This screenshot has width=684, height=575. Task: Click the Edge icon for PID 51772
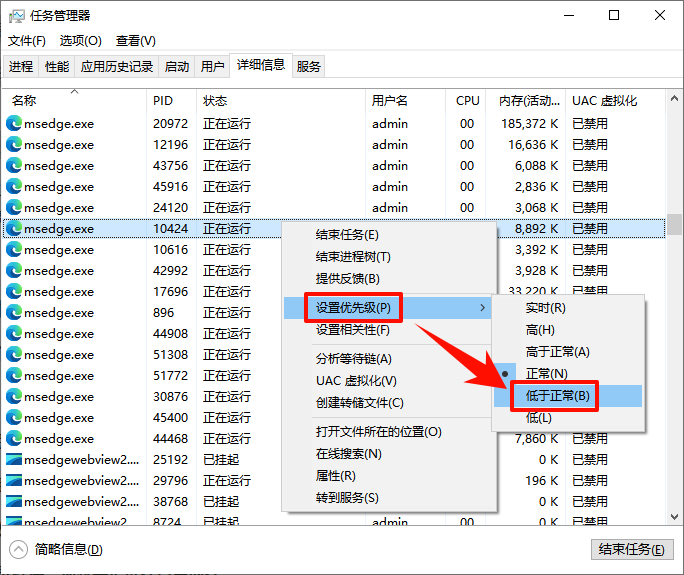coord(14,375)
